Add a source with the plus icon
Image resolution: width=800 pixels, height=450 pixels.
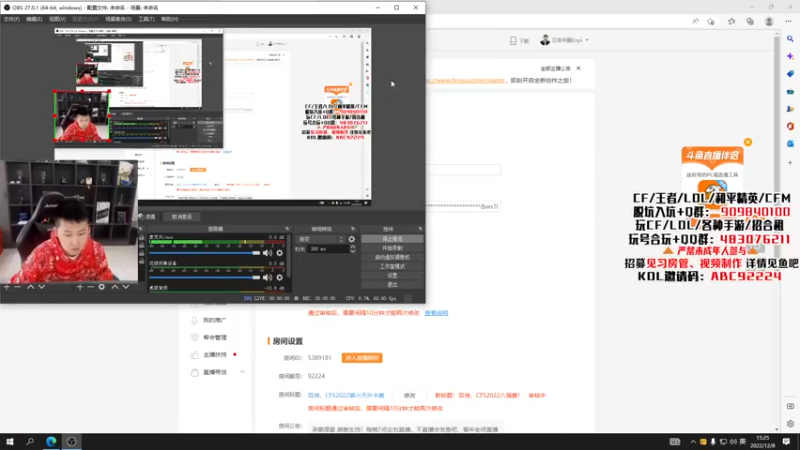point(80,287)
